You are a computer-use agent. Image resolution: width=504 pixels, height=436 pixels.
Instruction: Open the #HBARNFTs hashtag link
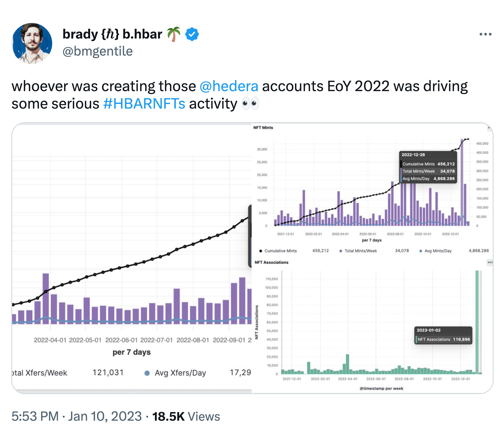[144, 104]
